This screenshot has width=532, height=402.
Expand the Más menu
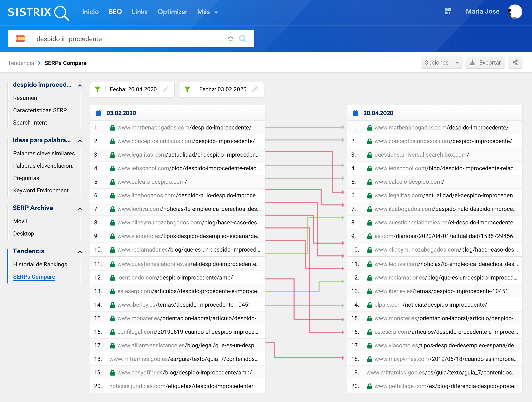click(207, 12)
